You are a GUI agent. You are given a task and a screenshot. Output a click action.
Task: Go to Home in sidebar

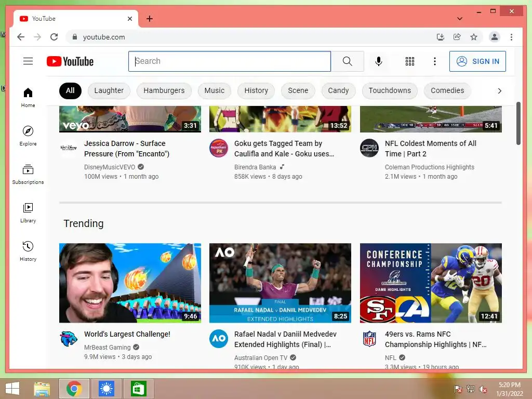pos(28,98)
